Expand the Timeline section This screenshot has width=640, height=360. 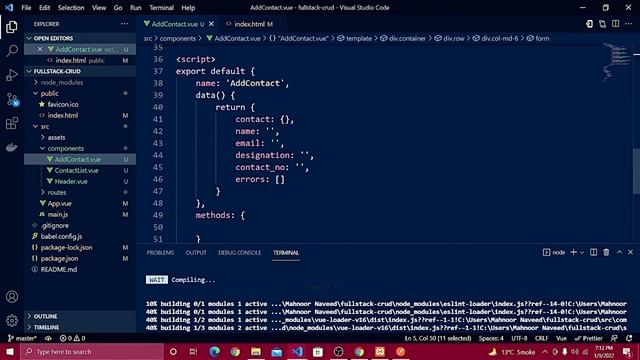pyautogui.click(x=80, y=327)
